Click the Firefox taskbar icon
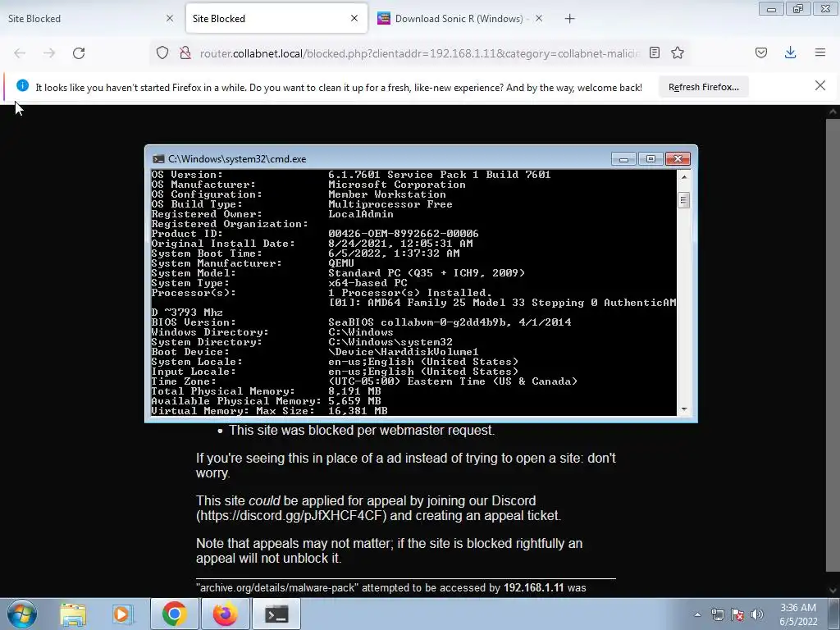Screen dimensions: 840x630 point(226,614)
